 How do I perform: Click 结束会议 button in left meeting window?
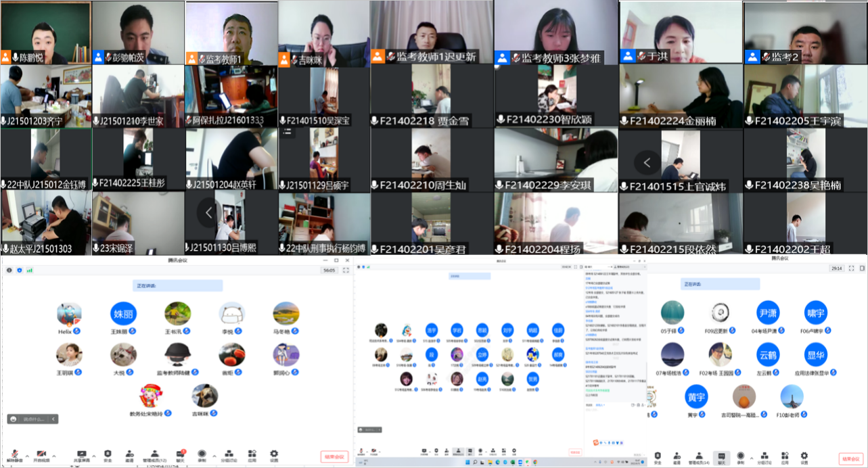334,457
